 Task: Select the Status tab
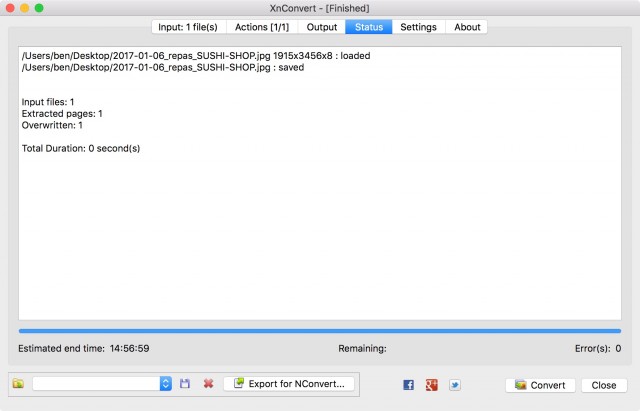coord(369,27)
